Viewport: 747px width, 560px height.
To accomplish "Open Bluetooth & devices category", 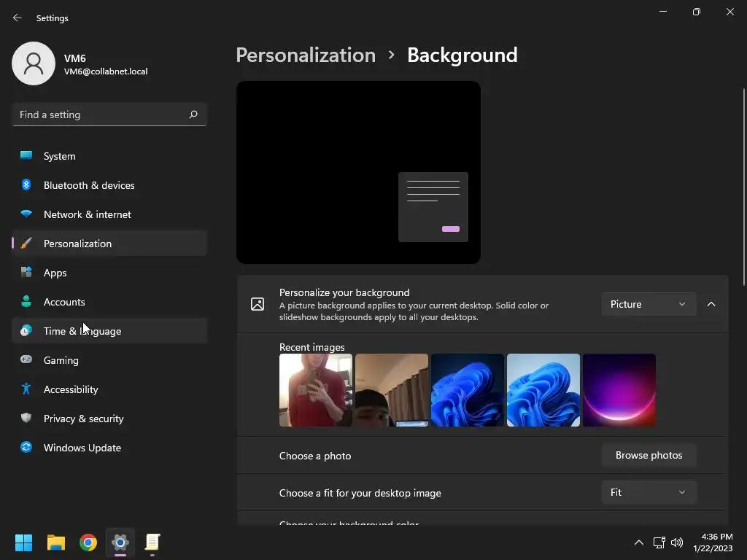I will [x=109, y=185].
